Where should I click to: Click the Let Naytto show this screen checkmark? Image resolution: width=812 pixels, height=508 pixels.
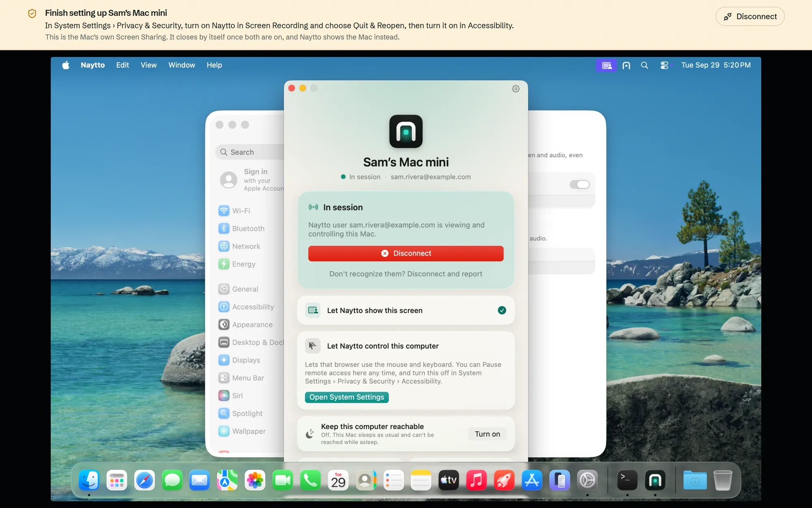coord(502,310)
